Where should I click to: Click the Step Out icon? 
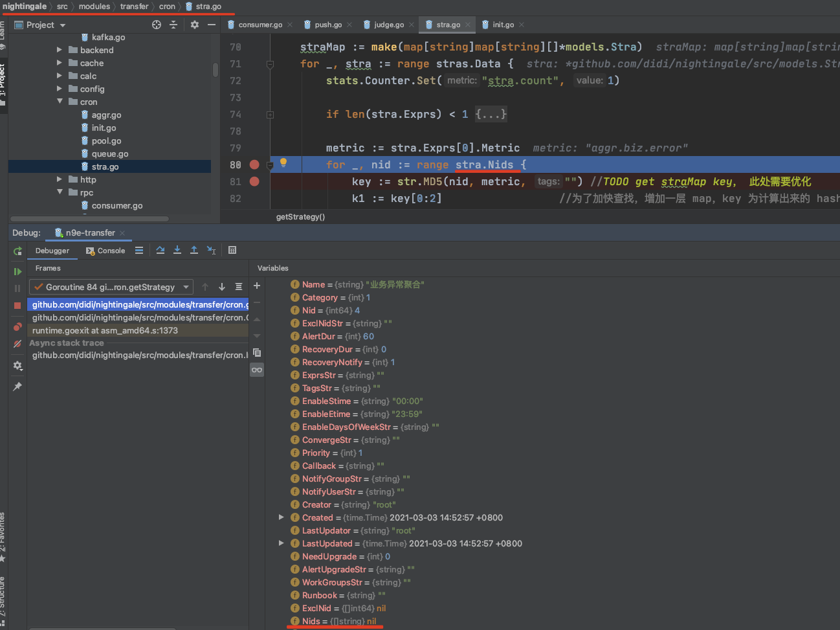[x=194, y=251]
